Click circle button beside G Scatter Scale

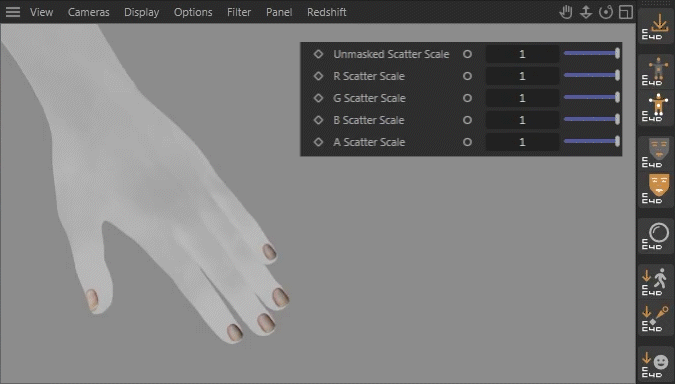click(x=468, y=98)
